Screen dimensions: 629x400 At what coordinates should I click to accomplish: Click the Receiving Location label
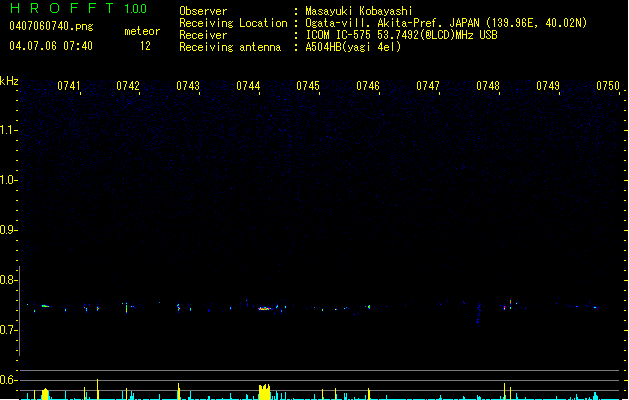tap(233, 23)
